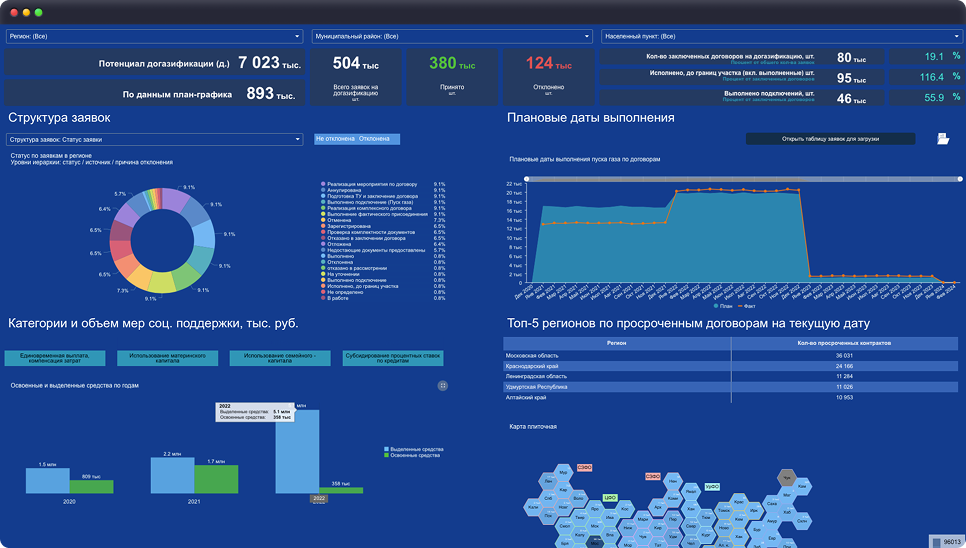Toggle the Факт series in line chart legend
Image resolution: width=966 pixels, height=548 pixels.
coord(747,306)
